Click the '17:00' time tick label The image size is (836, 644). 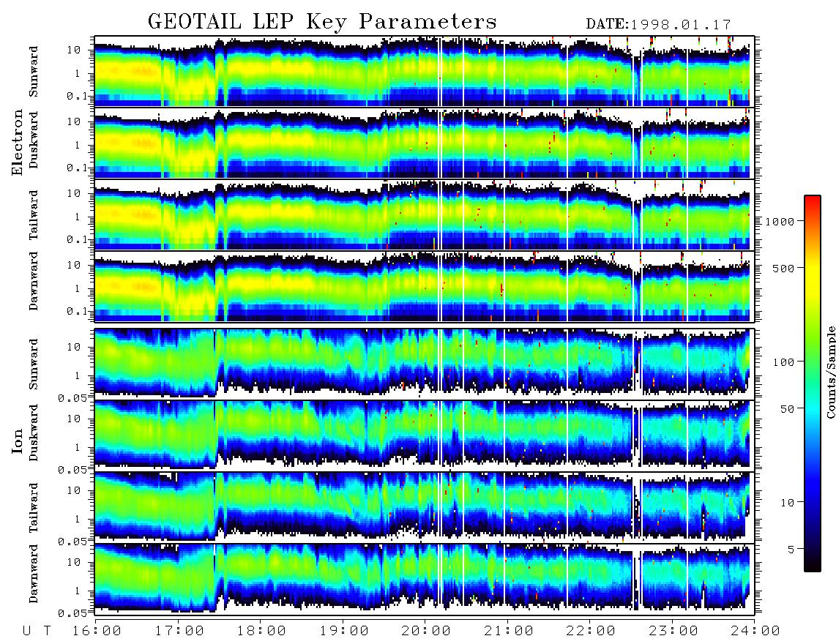[179, 631]
